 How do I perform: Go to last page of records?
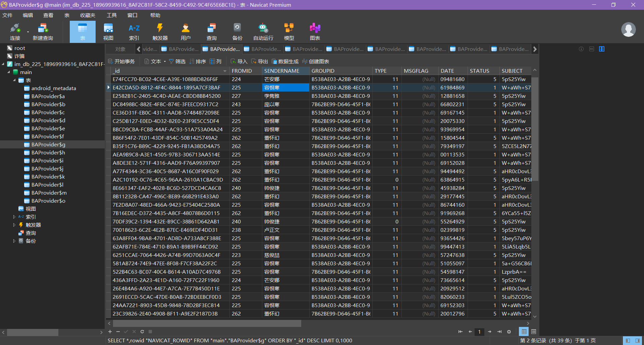(499, 332)
